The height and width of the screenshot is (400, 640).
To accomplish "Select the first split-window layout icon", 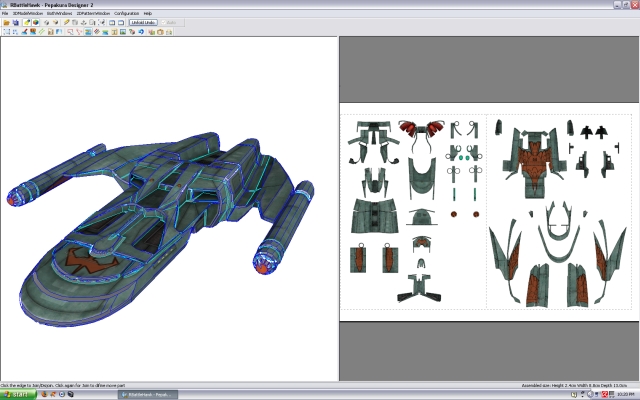I will (x=112, y=22).
